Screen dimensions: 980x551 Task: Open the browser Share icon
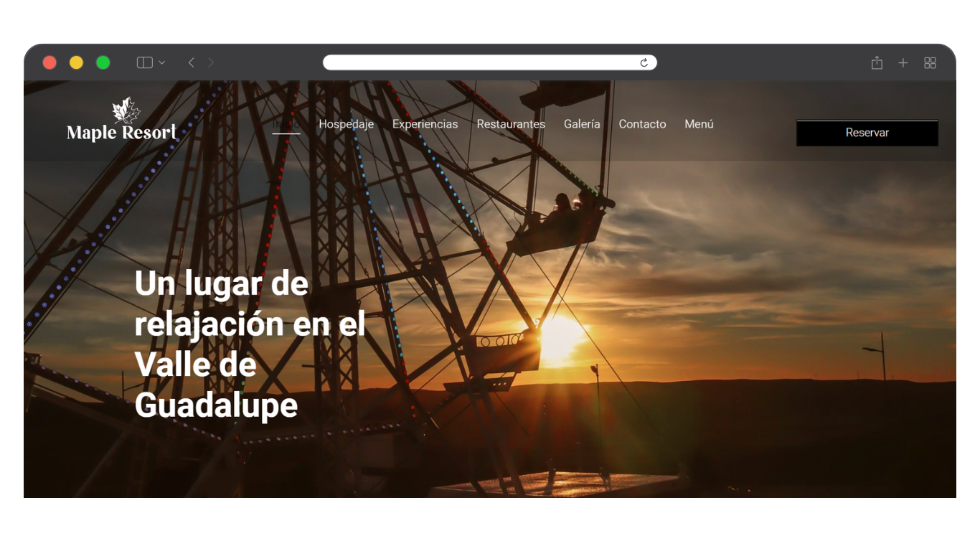click(x=877, y=63)
